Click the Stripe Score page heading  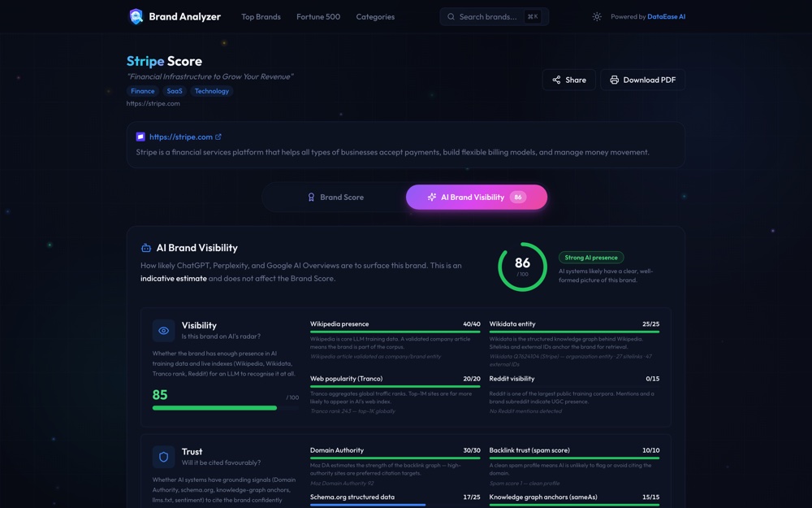164,61
